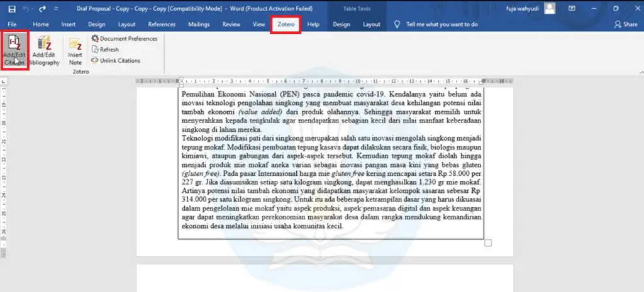Click the Insert Note icon

pos(75,51)
